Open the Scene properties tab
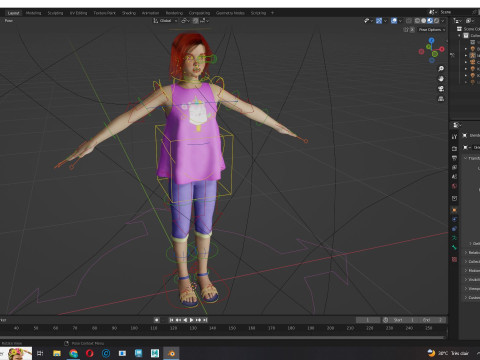 (454, 177)
